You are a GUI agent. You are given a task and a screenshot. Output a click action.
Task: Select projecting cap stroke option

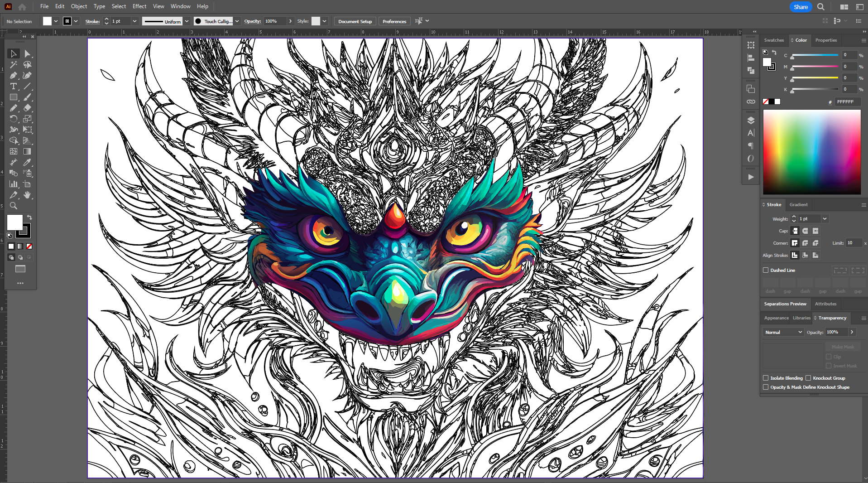(x=815, y=231)
